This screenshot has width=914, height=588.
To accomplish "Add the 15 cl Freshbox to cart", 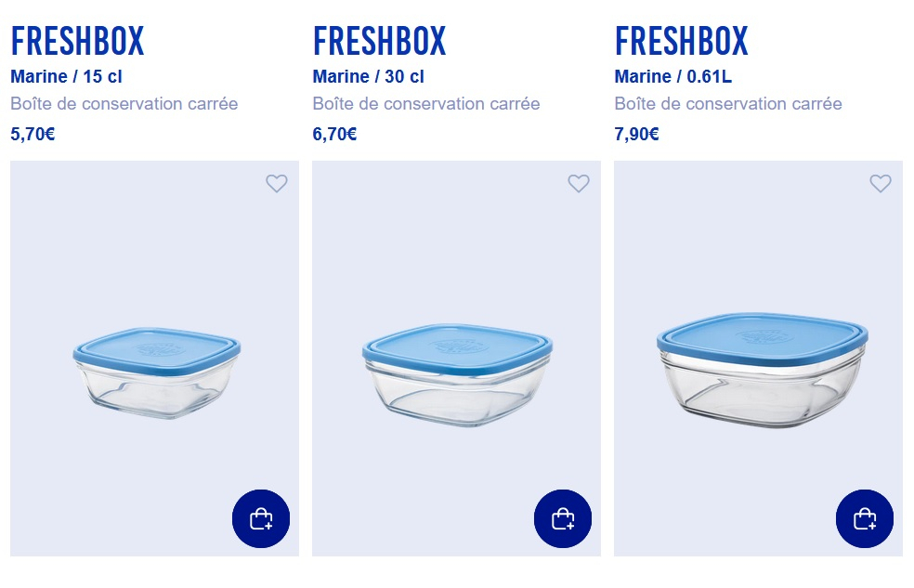I will (x=261, y=518).
